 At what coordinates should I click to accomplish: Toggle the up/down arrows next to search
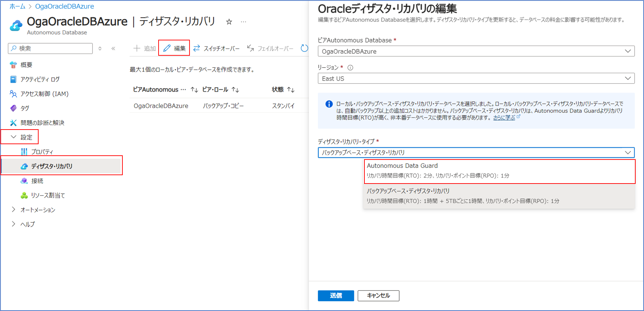pyautogui.click(x=100, y=48)
